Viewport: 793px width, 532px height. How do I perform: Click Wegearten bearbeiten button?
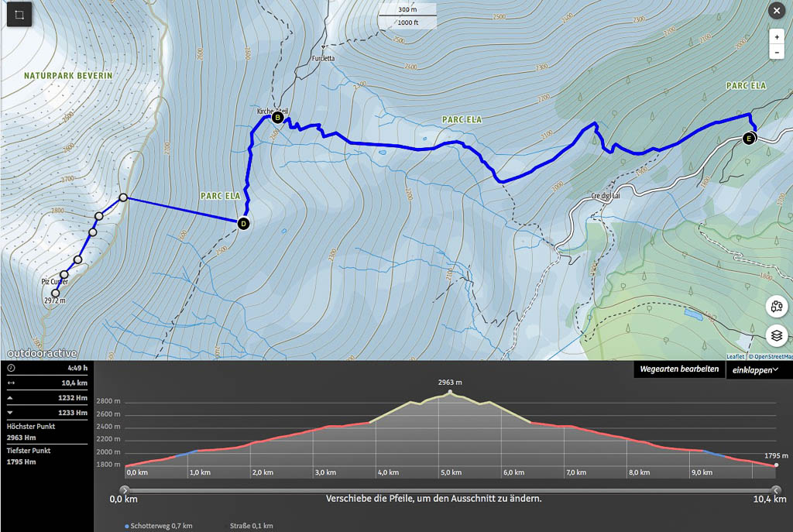coord(679,370)
